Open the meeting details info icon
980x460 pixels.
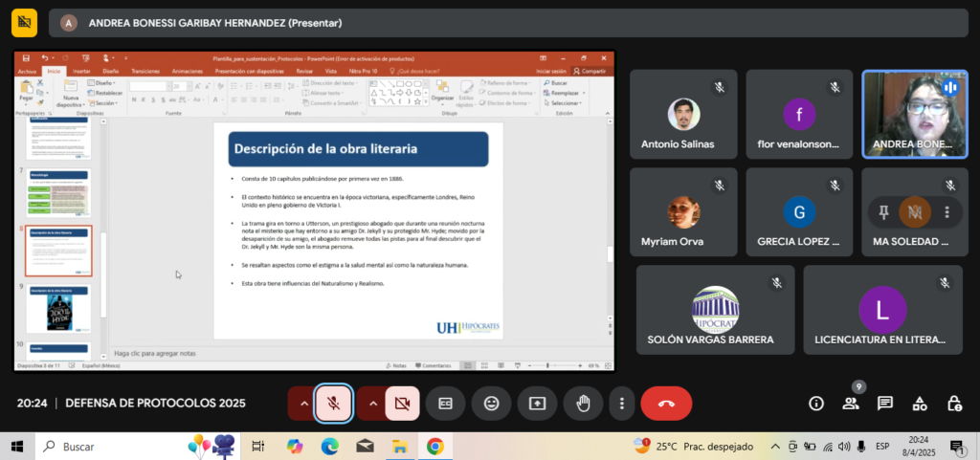point(816,404)
